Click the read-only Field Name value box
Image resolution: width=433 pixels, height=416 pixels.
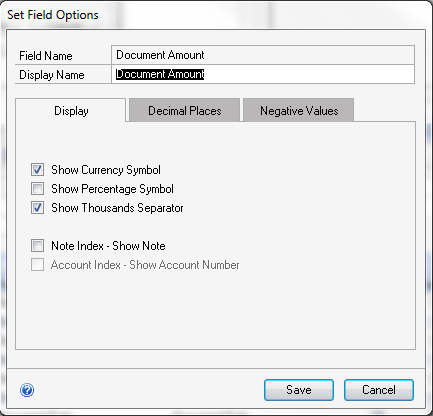pos(263,55)
